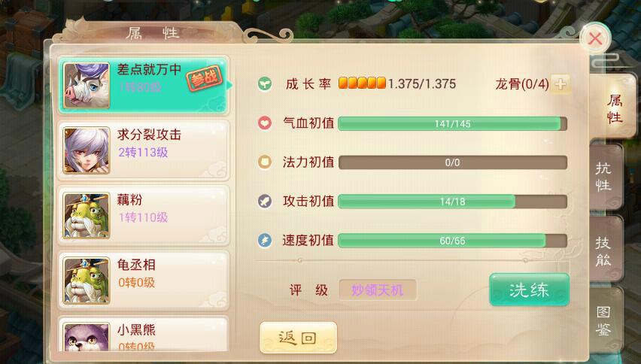
Task: Open the 技能 skills tab
Action: point(604,250)
